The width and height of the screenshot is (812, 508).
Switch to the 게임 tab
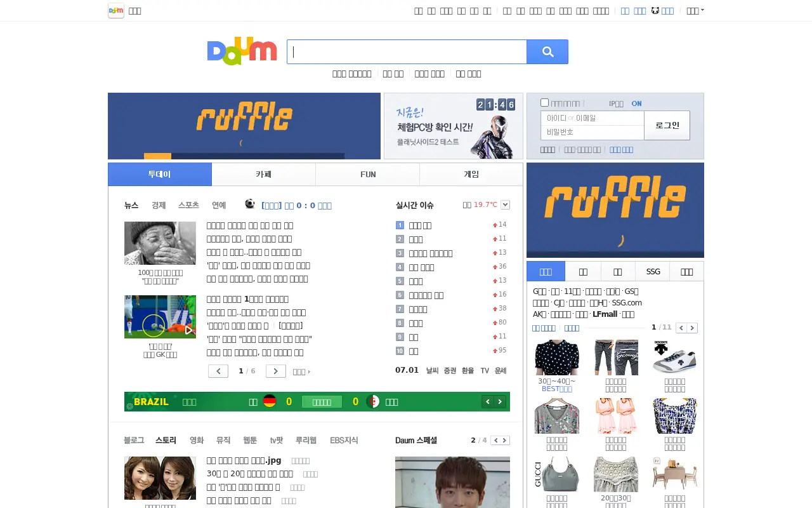[x=471, y=174]
